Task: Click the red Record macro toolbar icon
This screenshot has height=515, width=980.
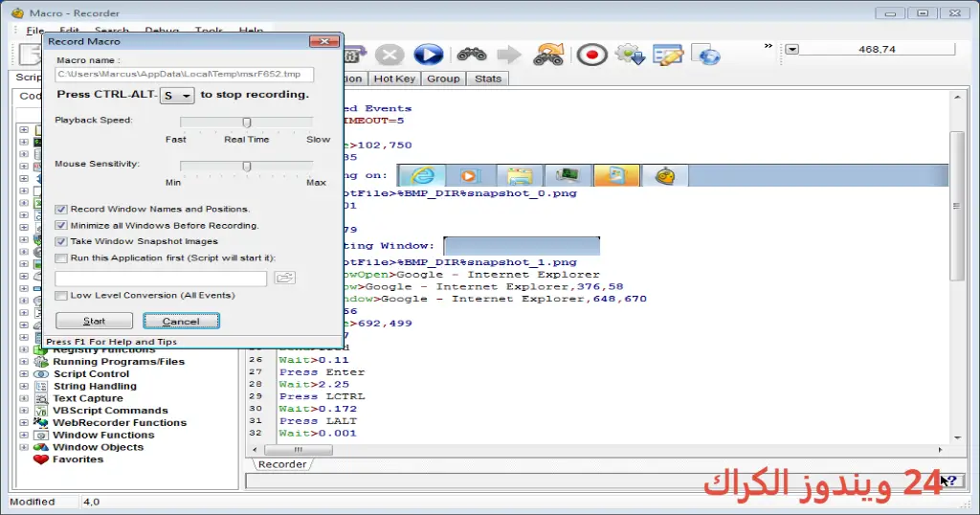Action: [x=591, y=55]
